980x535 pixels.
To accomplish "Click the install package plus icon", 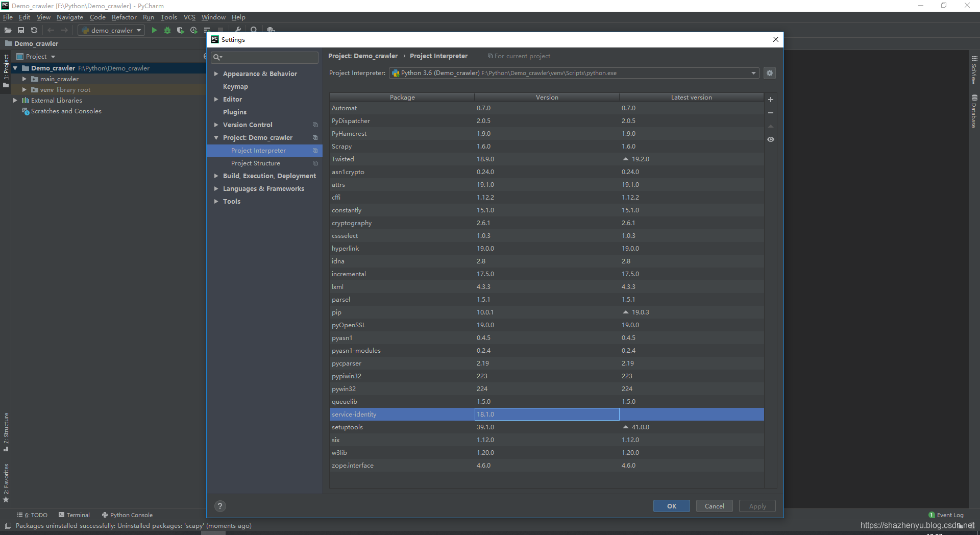I will pyautogui.click(x=771, y=100).
